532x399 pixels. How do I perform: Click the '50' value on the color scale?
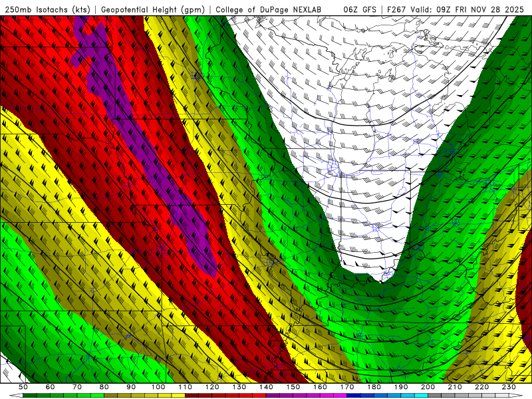pyautogui.click(x=23, y=387)
